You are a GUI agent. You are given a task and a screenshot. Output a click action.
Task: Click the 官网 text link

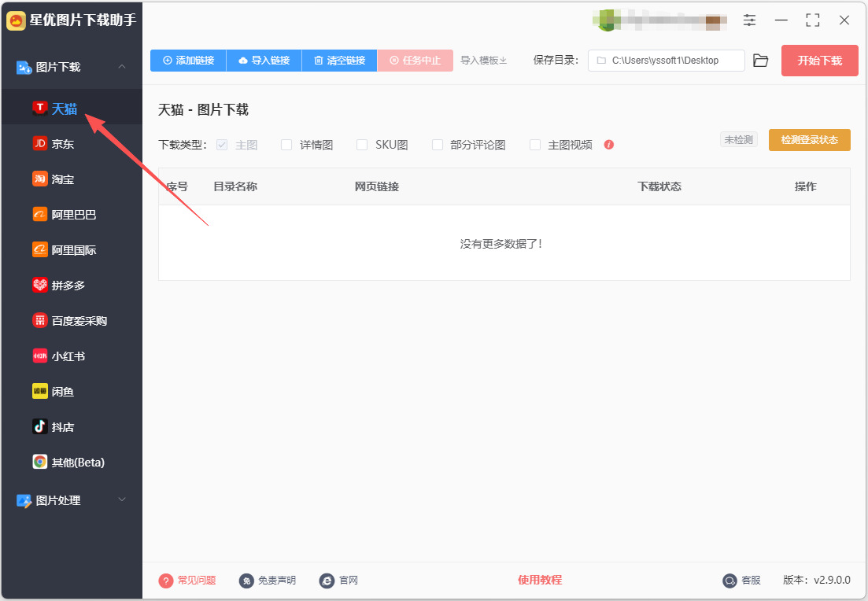click(349, 581)
